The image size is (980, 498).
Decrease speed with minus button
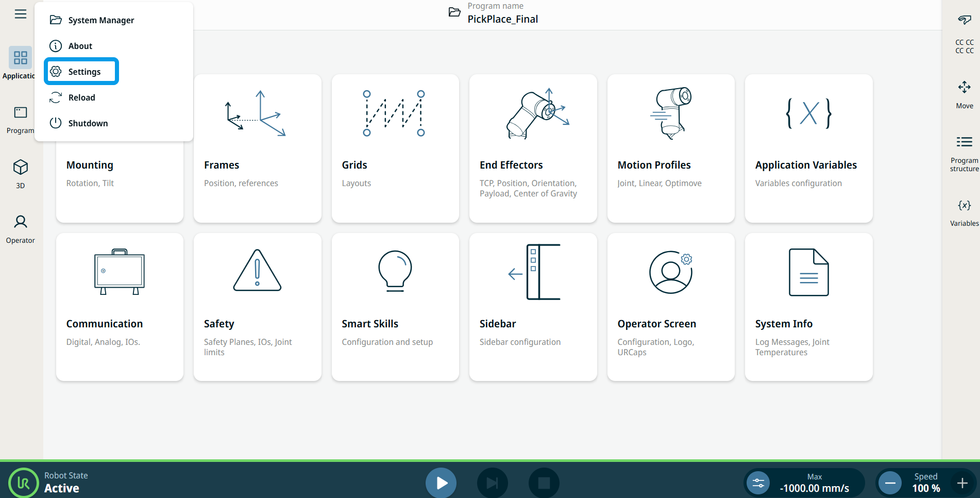(890, 483)
